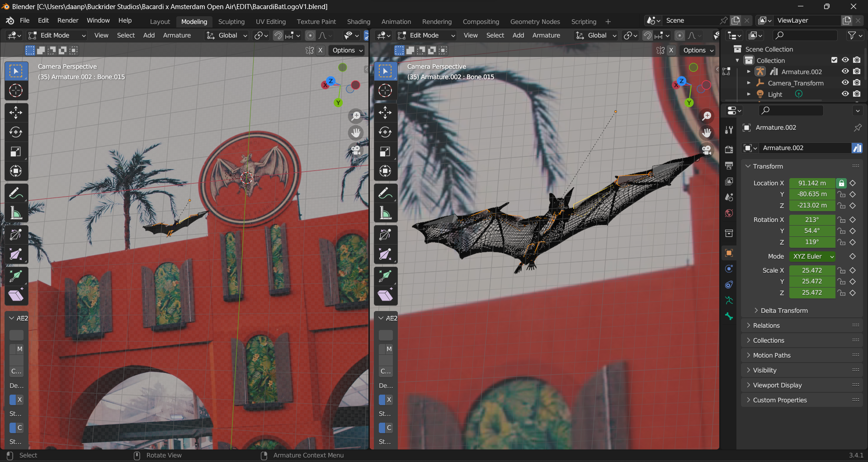
Task: Select the Move tool in right viewport
Action: (385, 112)
